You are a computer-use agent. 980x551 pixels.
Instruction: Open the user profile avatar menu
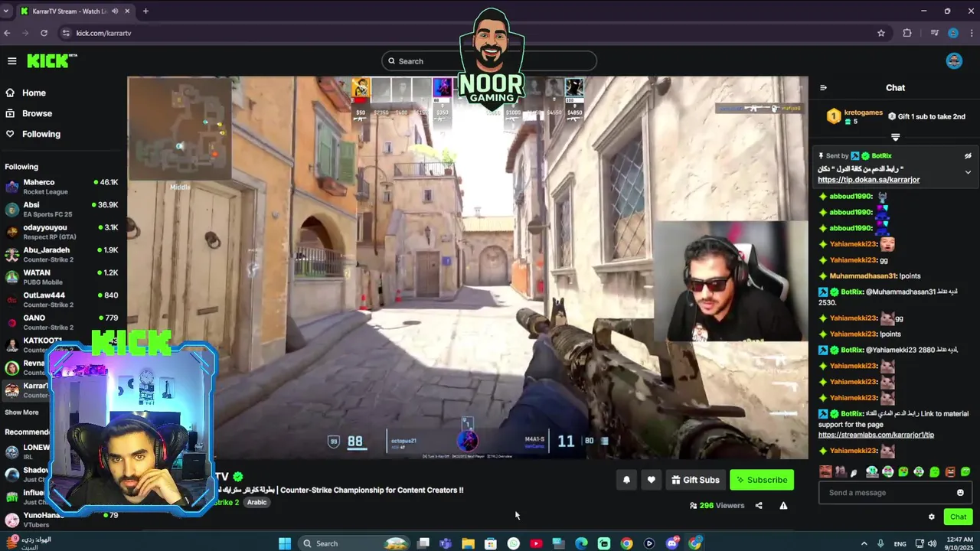coord(954,61)
